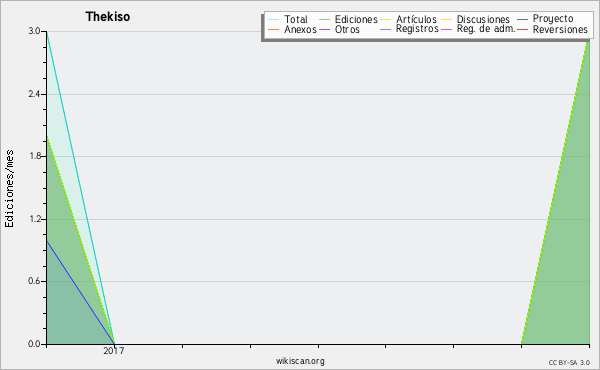Click the Total legend entry
This screenshot has height=370, width=600.
[288, 19]
